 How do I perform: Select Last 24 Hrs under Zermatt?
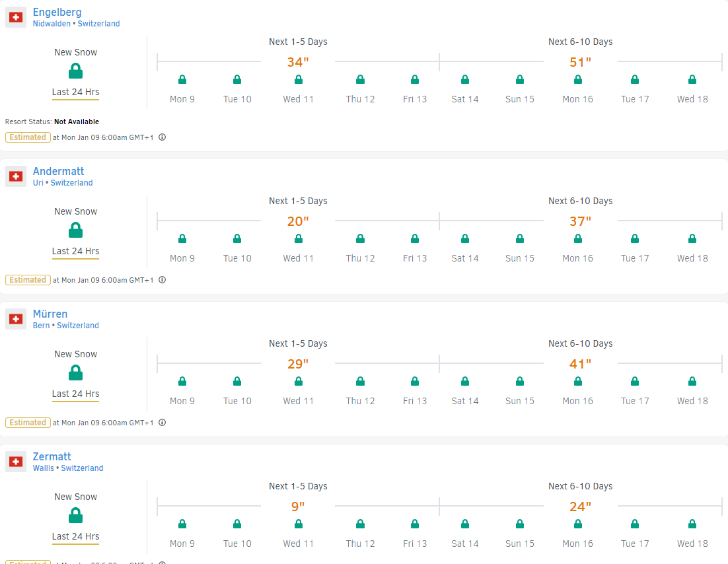click(76, 537)
